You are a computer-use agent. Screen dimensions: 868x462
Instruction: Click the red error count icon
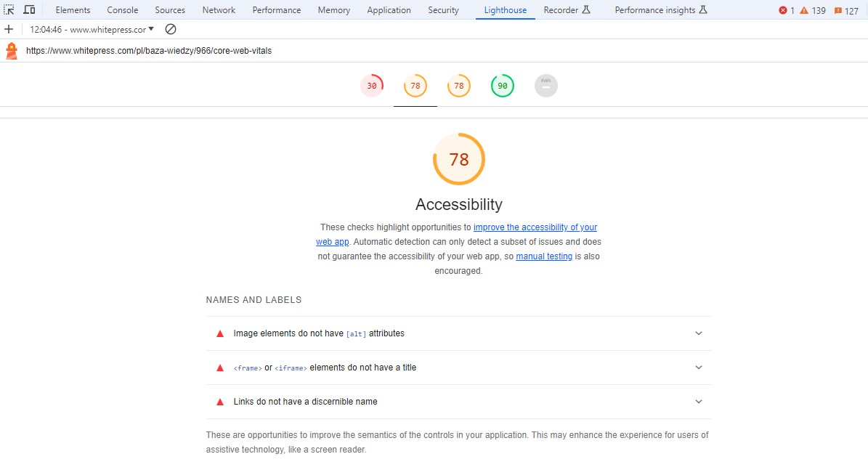783,10
